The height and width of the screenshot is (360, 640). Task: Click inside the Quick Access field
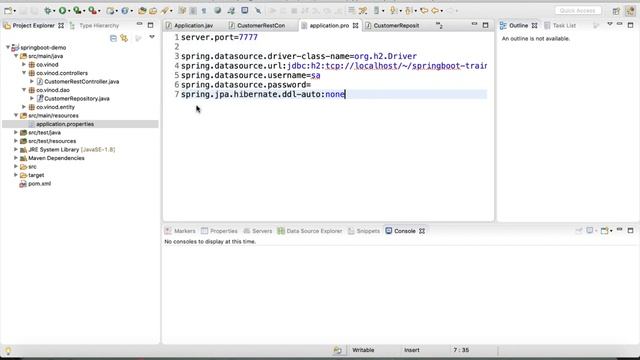(x=578, y=11)
